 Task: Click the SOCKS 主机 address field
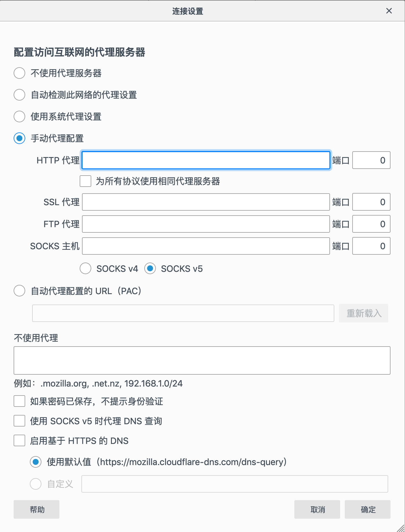coord(206,246)
